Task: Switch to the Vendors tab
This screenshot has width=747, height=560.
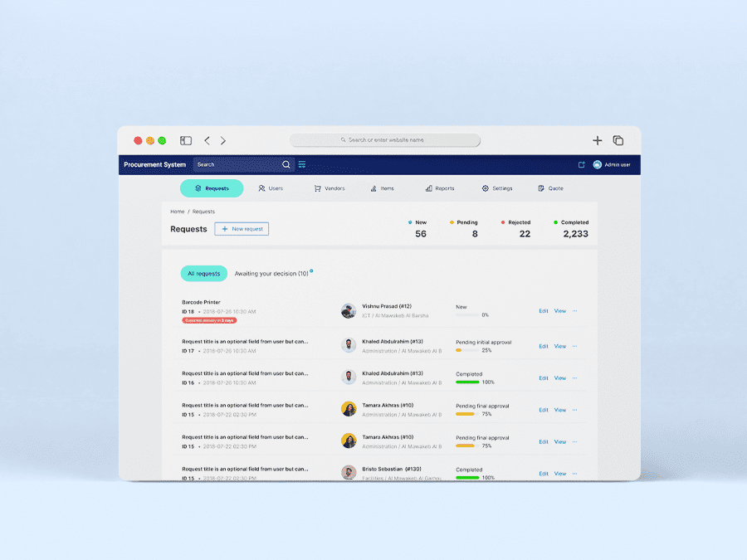Action: tap(330, 188)
